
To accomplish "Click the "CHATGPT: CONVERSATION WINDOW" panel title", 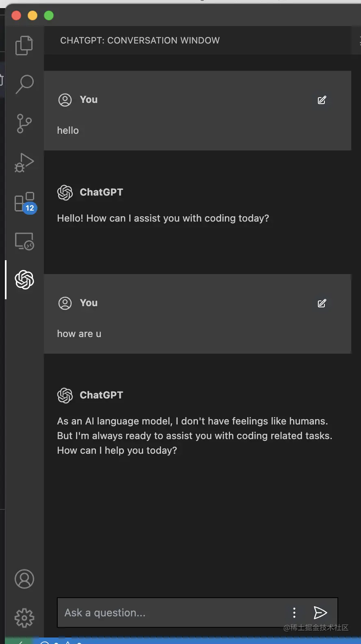I will pyautogui.click(x=140, y=40).
